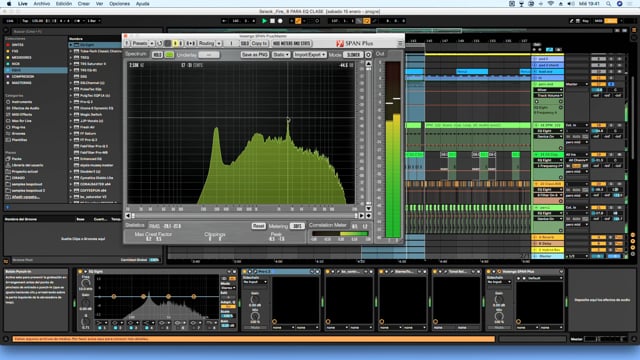This screenshot has width=640, height=360.
Task: Click the Routing button in SPAN Plus
Action: click(206, 43)
